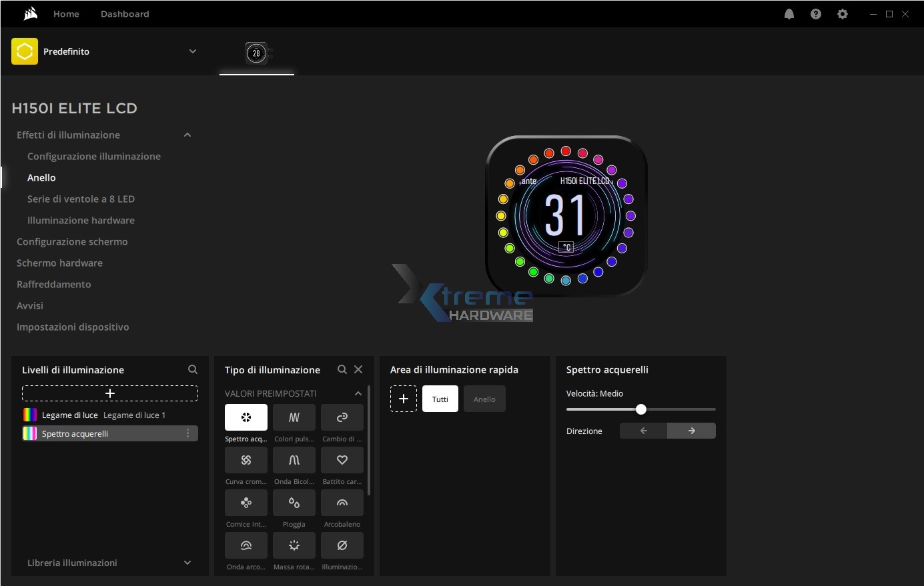Collapse the Effetti di illuminazione section
924x586 pixels.
point(187,135)
